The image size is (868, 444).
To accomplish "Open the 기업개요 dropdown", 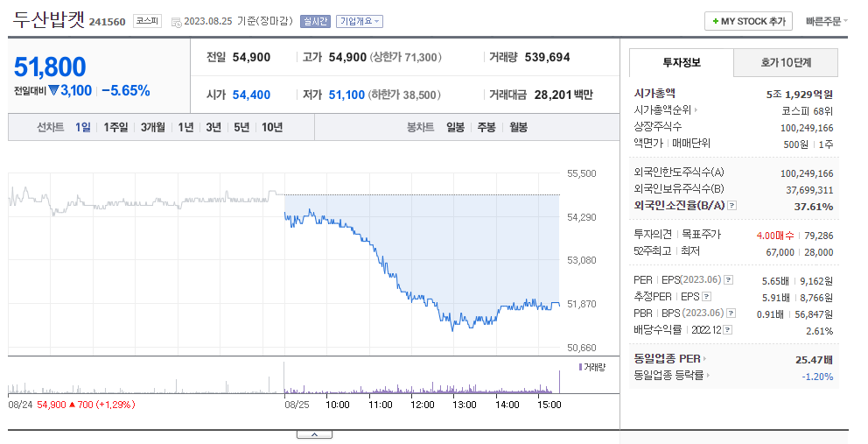I will point(360,21).
